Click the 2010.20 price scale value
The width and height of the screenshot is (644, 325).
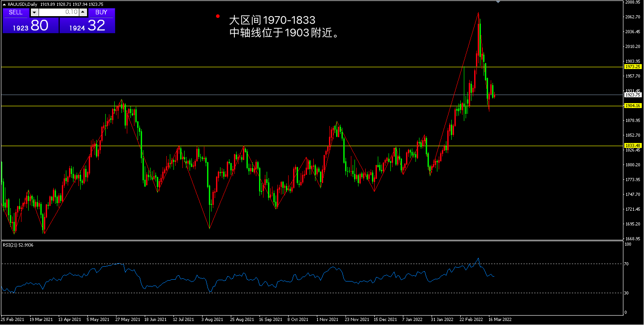[632, 47]
